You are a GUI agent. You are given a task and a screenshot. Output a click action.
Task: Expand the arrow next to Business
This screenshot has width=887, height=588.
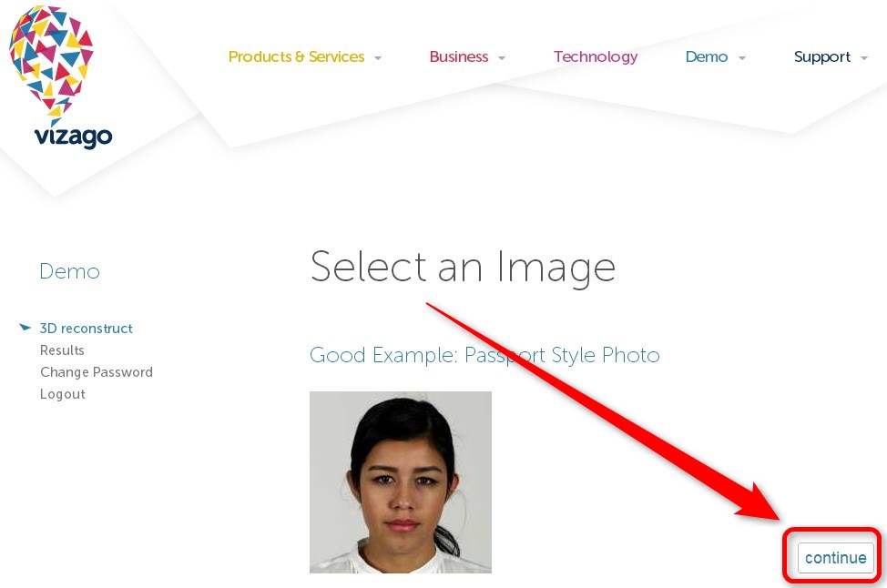coord(501,57)
